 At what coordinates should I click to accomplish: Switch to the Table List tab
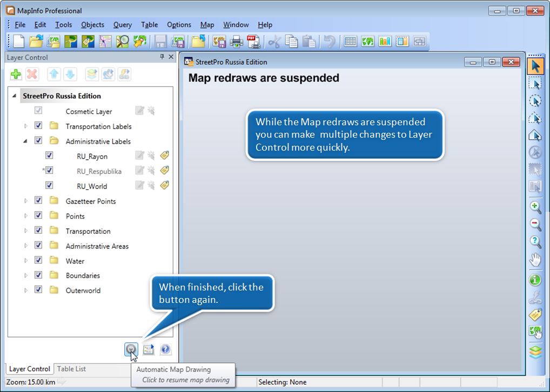pos(71,369)
